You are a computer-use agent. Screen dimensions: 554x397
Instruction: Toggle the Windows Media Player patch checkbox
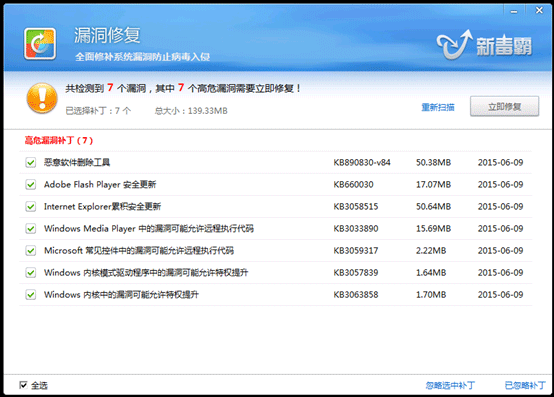tap(31, 229)
